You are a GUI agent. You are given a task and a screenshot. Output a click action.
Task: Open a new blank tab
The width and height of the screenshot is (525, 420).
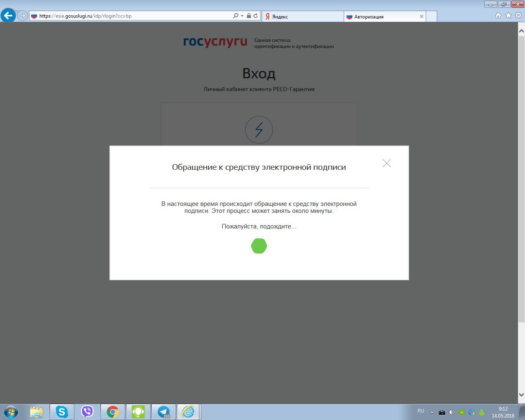point(431,16)
